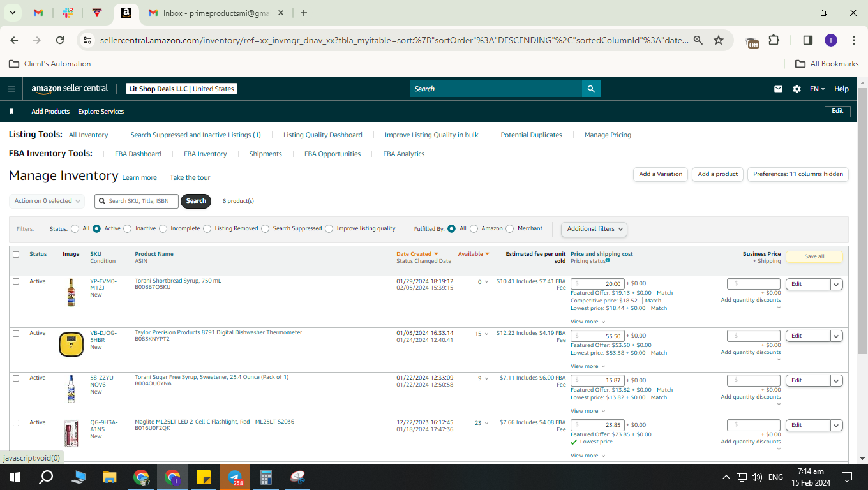Viewport: 868px width, 490px height.
Task: Open a new browser tab
Action: pos(304,13)
